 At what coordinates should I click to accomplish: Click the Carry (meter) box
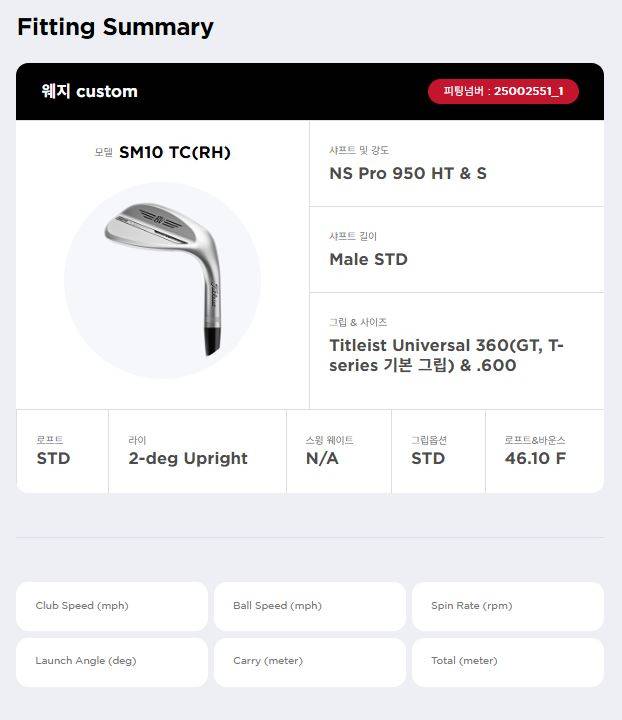point(310,661)
